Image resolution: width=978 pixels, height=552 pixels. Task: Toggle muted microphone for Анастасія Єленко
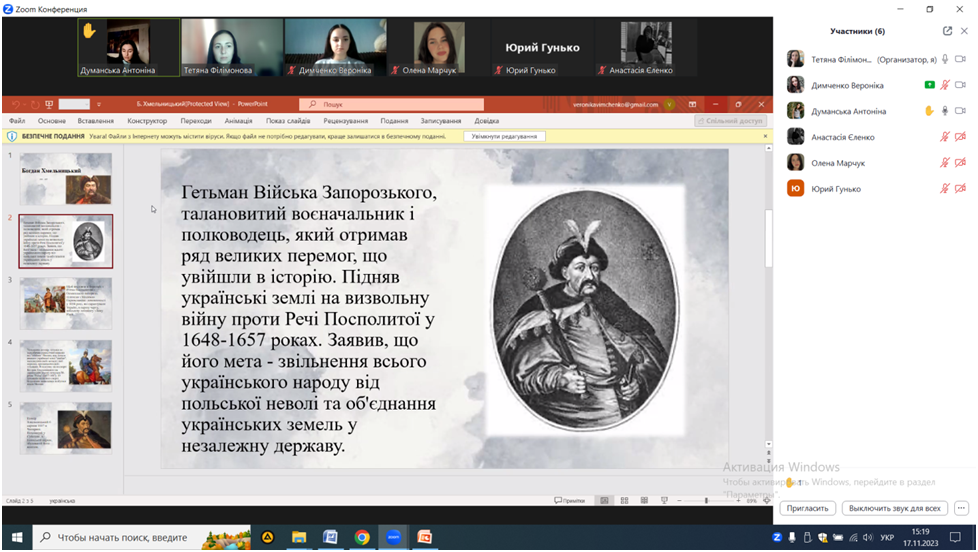coord(945,137)
